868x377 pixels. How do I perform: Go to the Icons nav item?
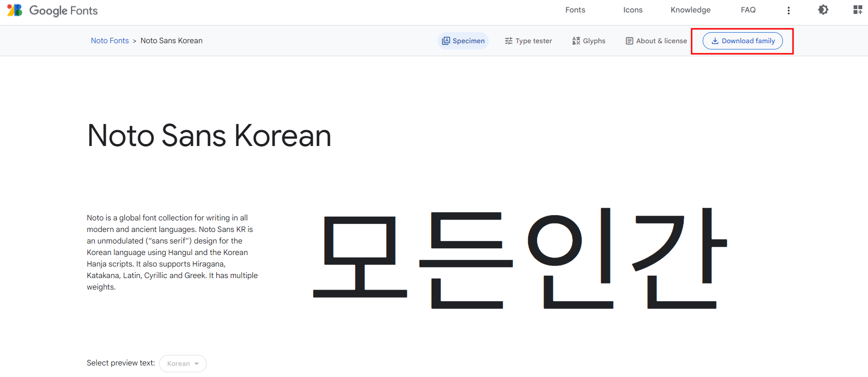coord(633,10)
